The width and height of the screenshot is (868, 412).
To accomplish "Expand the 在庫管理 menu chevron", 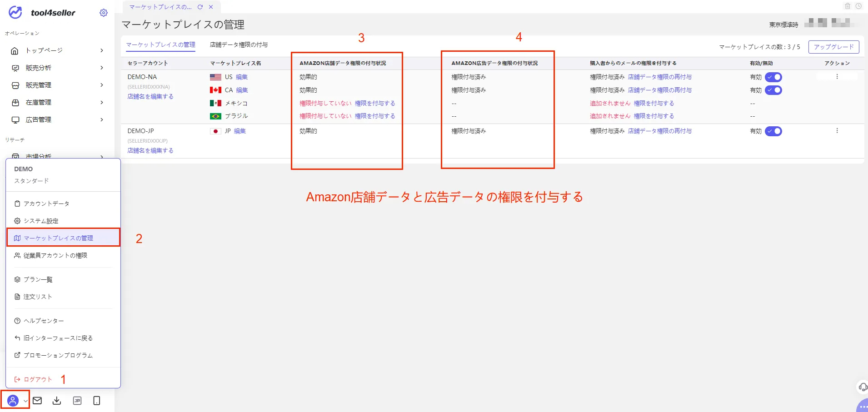I will (102, 102).
